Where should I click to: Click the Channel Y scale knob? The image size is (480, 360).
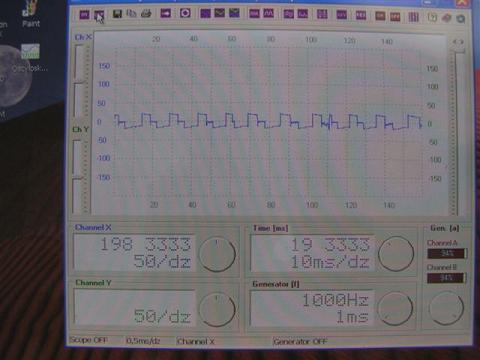point(217,309)
